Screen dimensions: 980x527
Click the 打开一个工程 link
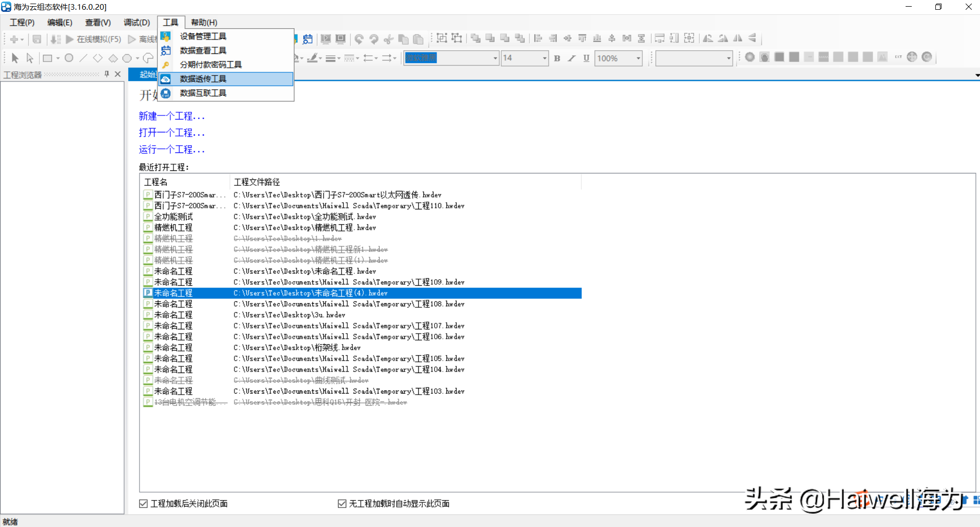pyautogui.click(x=171, y=132)
